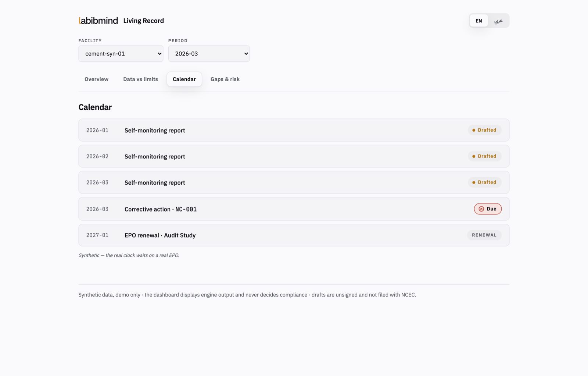
Task: Open the EPO renewal · Audit Study row
Action: (294, 235)
